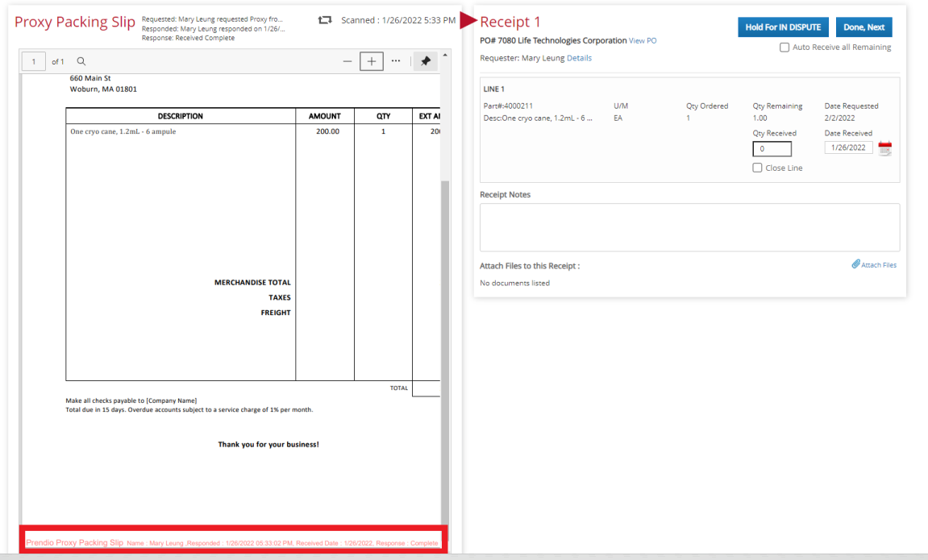Click Hold For IN DISPUTE
This screenshot has width=928, height=560.
coord(783,27)
